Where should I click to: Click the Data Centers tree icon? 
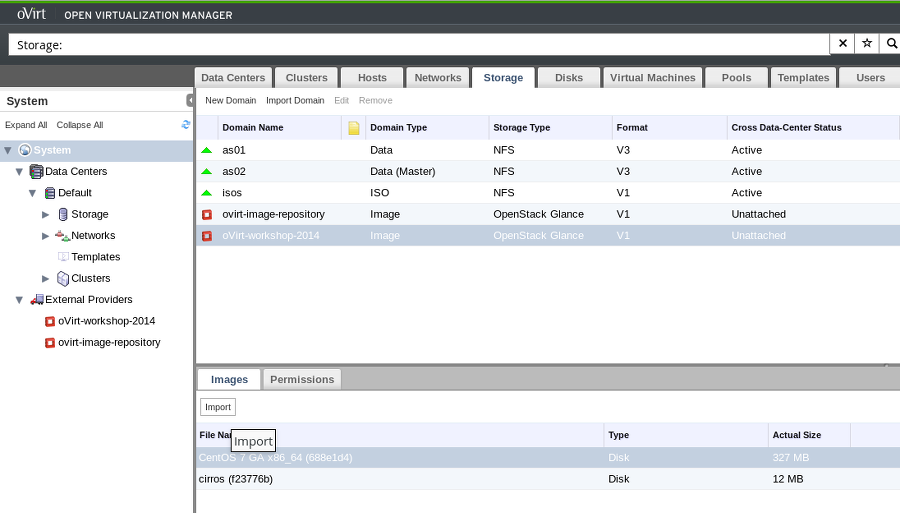pos(36,171)
